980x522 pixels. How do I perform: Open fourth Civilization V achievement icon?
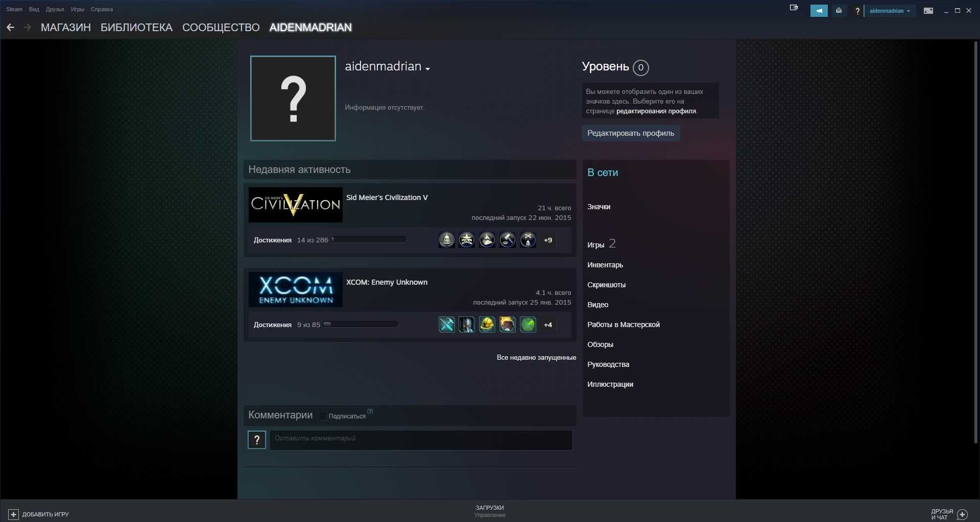click(507, 240)
